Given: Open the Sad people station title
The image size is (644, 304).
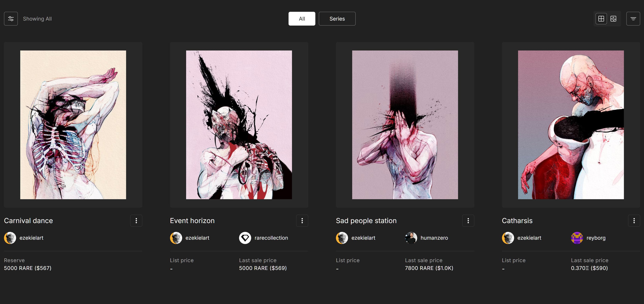Looking at the screenshot, I should [x=366, y=221].
